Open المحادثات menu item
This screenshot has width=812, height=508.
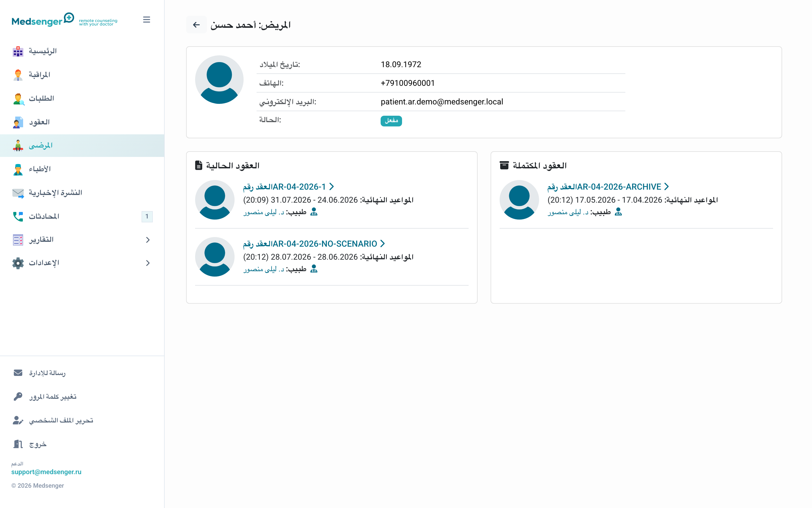(82, 216)
